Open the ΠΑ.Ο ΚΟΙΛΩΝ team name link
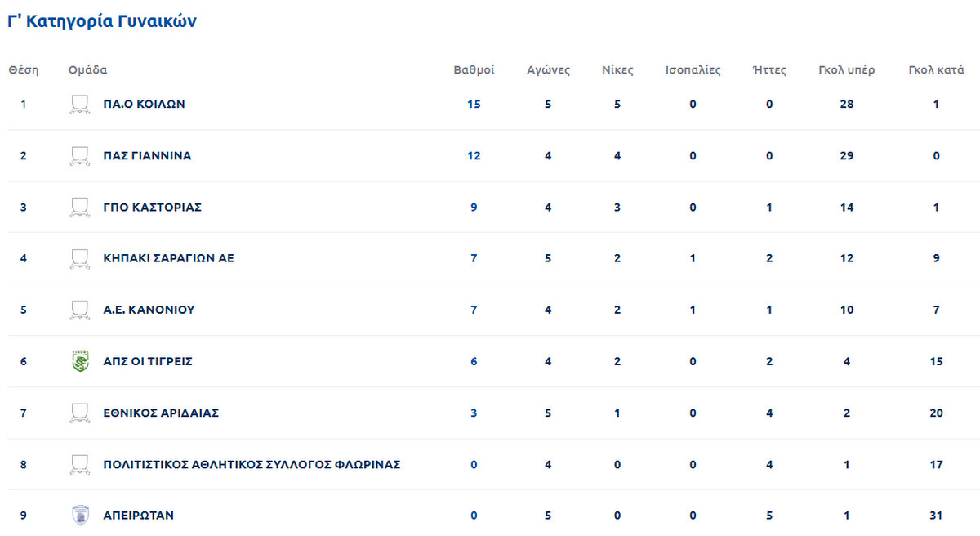980x536 pixels. click(x=145, y=105)
